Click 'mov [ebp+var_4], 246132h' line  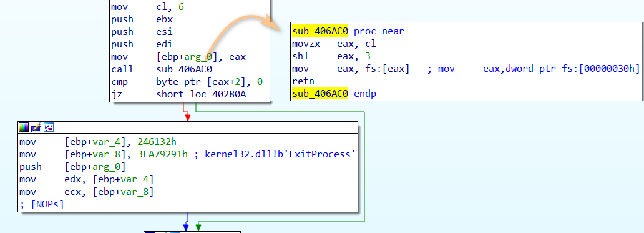coord(98,142)
